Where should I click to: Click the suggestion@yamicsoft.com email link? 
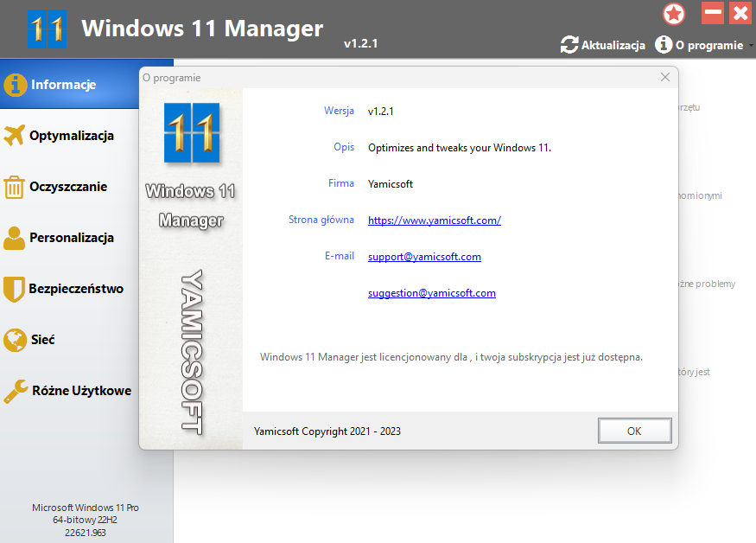pos(431,293)
